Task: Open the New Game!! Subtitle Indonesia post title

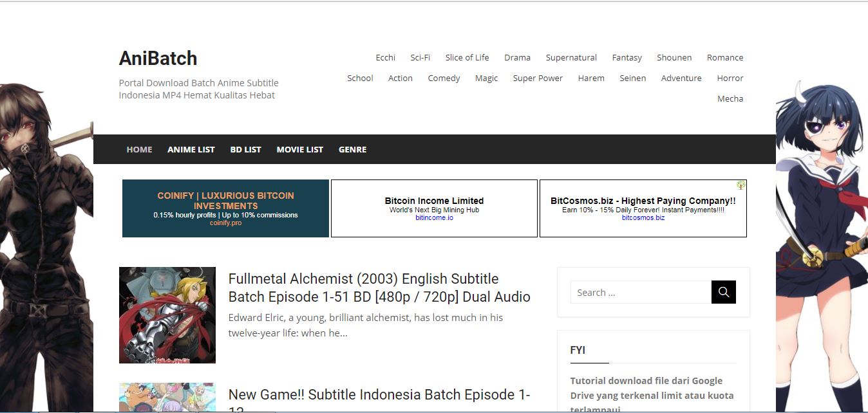Action: (379, 399)
